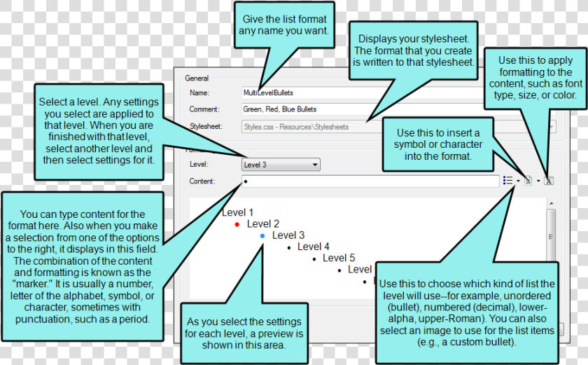Viewport: 588px width, 365px height.
Task: Click the Level 4 preview text
Action: click(313, 247)
